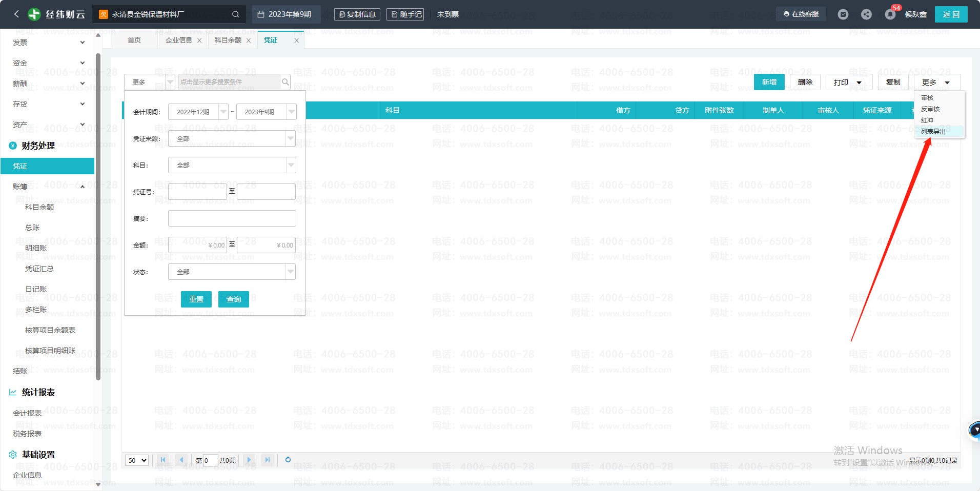Click the search magnifier icon beside company name
The height and width of the screenshot is (491, 980).
pos(235,14)
